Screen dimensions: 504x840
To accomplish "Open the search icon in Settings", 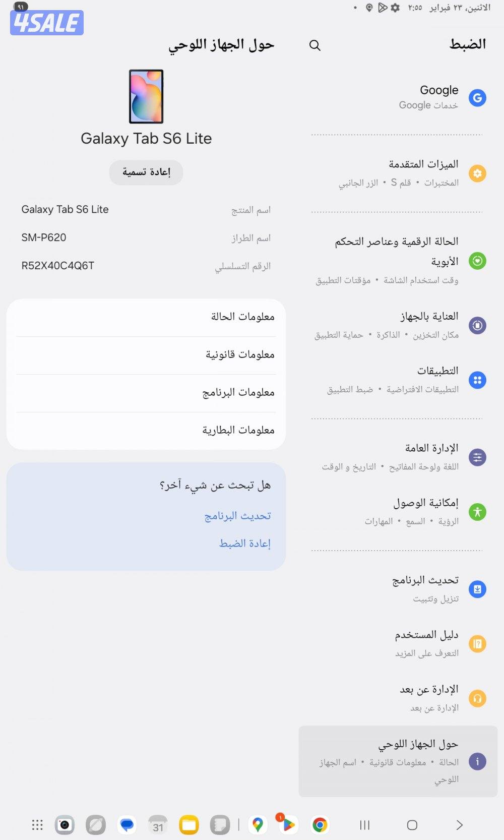I will coord(314,45).
